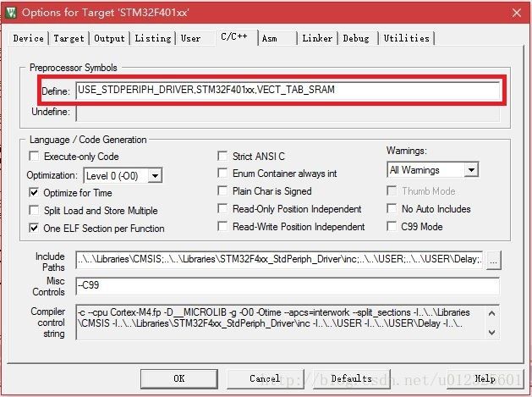Go to the Utilities tab

click(407, 38)
